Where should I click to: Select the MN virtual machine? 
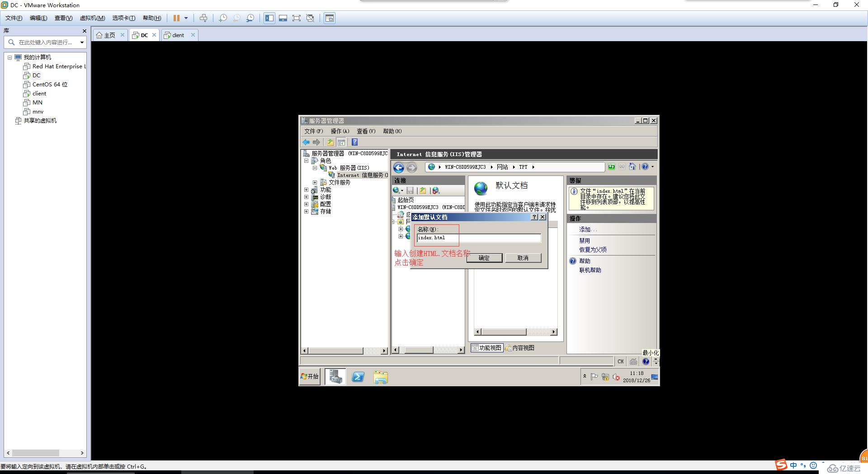tap(33, 103)
